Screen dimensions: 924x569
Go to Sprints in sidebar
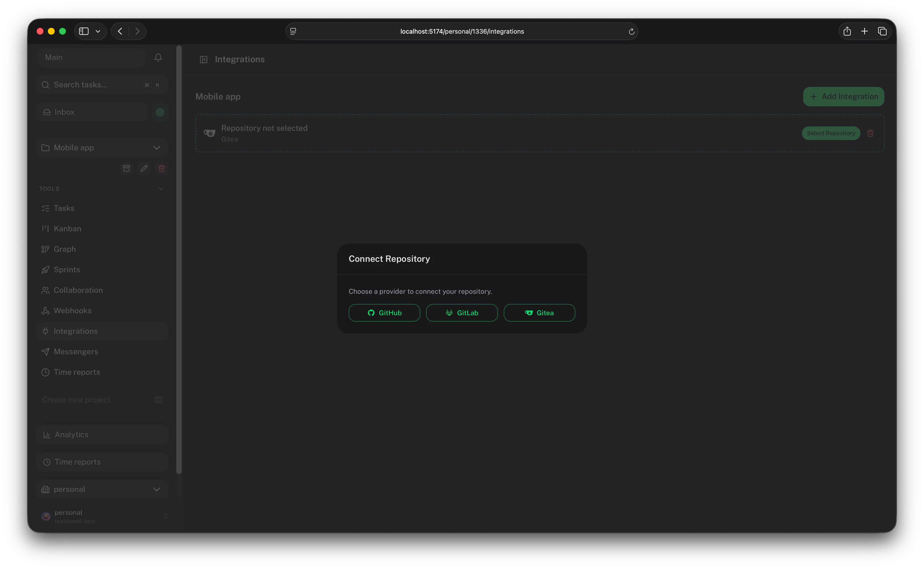102,269
